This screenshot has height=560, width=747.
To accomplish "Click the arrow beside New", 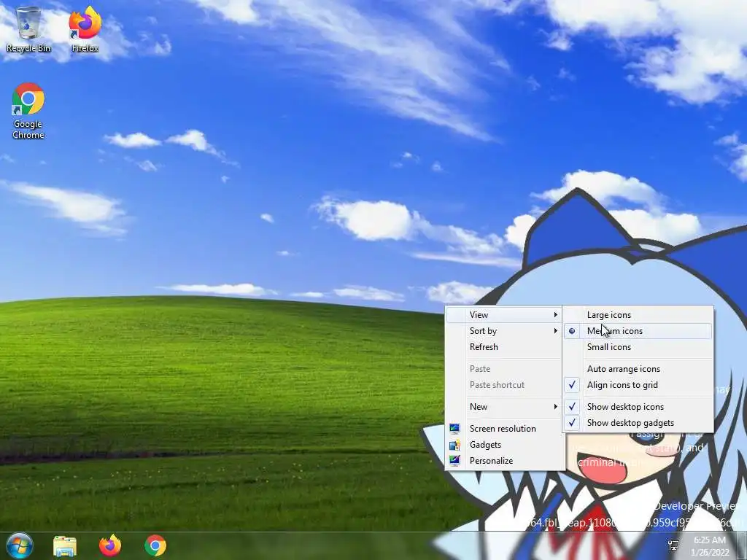I will (x=555, y=407).
